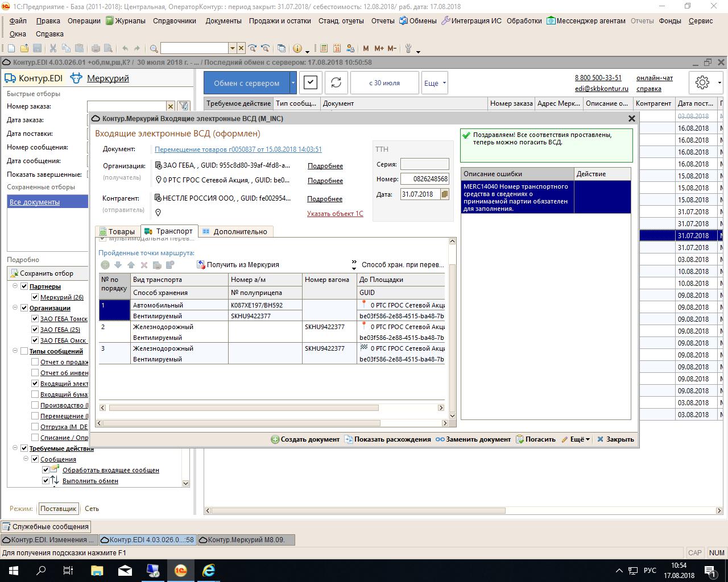Toggle the Меркурий (26) checkbox
728x582 pixels.
click(35, 297)
